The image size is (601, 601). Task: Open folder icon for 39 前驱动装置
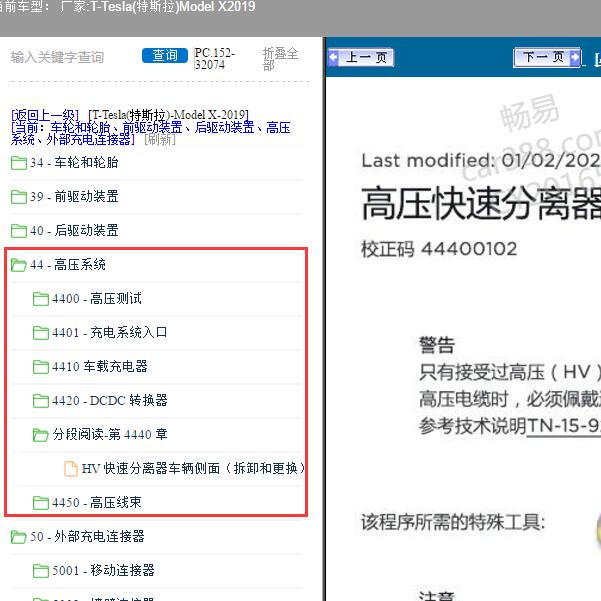pyautogui.click(x=18, y=197)
